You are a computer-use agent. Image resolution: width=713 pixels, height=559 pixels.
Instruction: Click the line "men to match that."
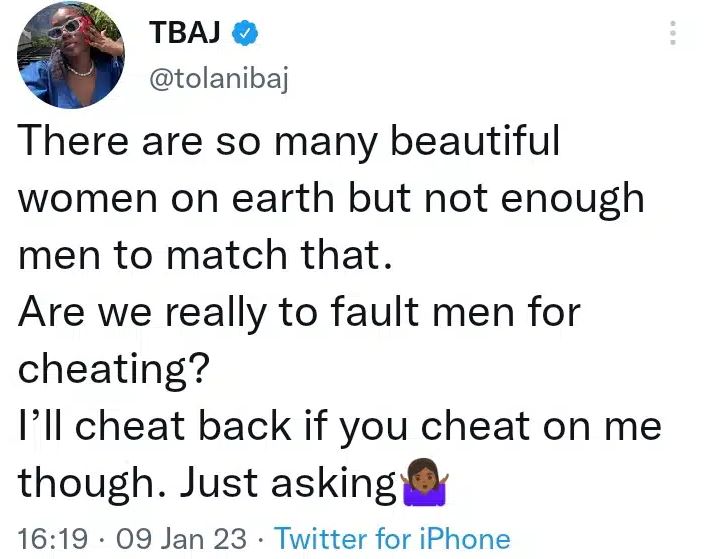click(201, 256)
